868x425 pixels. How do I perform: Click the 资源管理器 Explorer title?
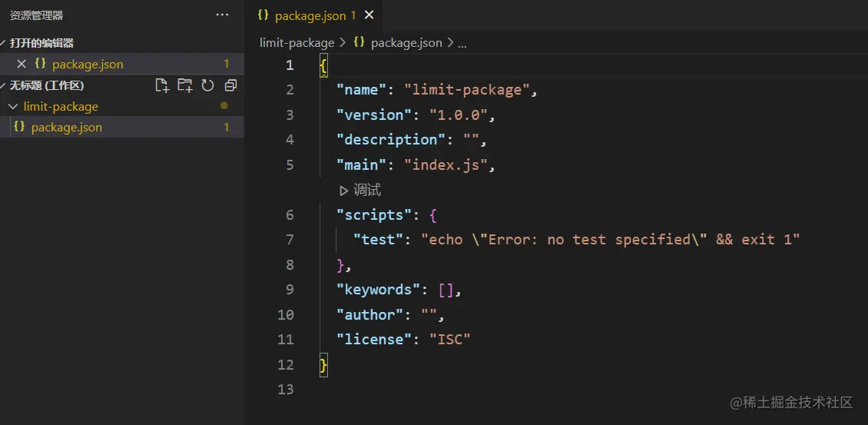(37, 15)
